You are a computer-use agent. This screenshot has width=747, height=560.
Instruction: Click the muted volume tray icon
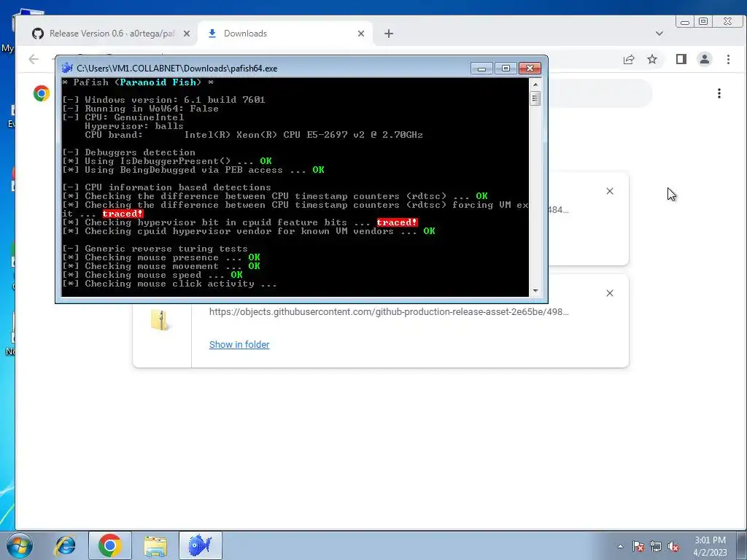click(673, 546)
